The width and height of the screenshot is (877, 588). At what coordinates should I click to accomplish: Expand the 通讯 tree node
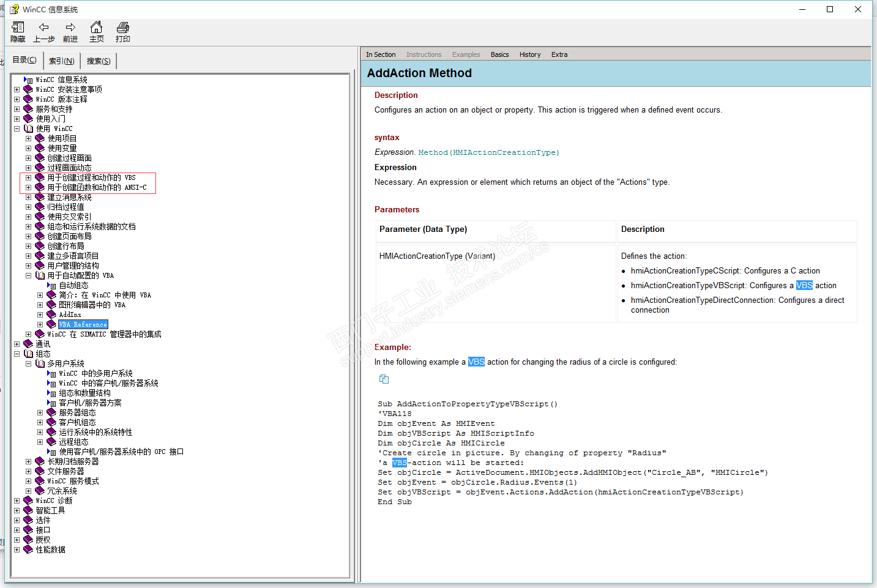(17, 344)
